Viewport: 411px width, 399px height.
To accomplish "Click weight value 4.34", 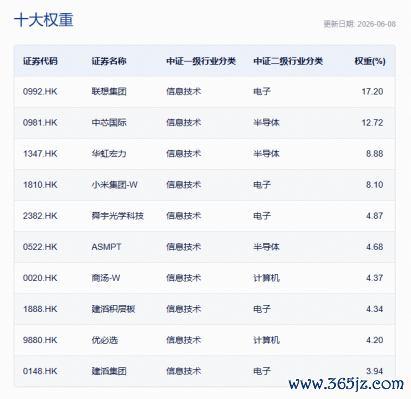I will click(375, 309).
